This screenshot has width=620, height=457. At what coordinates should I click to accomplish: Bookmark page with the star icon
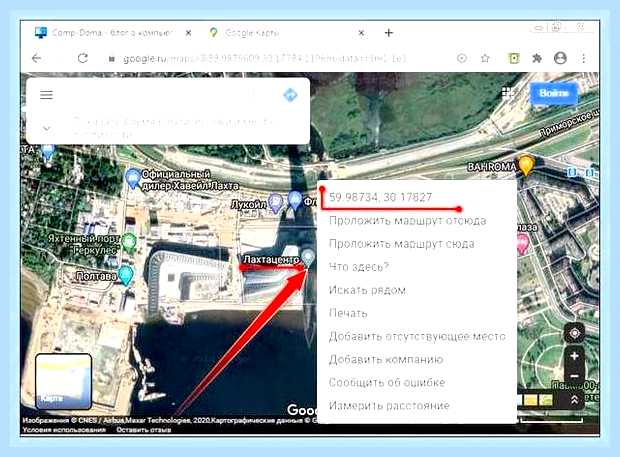(x=485, y=59)
